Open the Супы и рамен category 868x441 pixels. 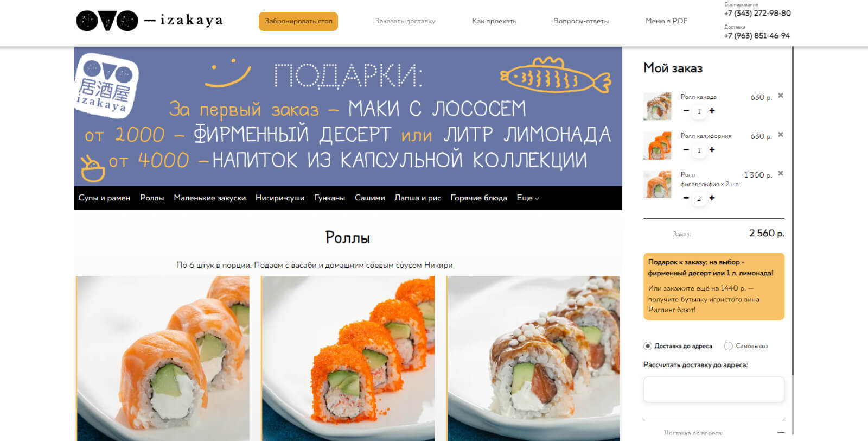pos(104,198)
